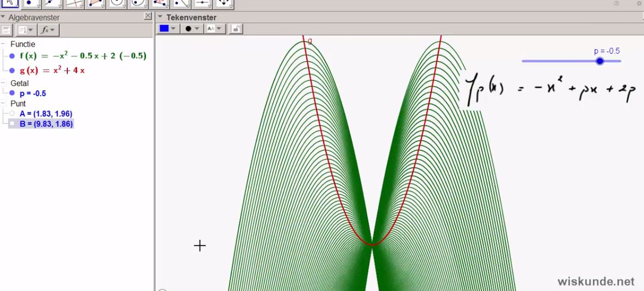Viewport: 644px width, 291px height.
Task: Toggle auxiliary objects icon in Algebravenster
Action: point(6,30)
